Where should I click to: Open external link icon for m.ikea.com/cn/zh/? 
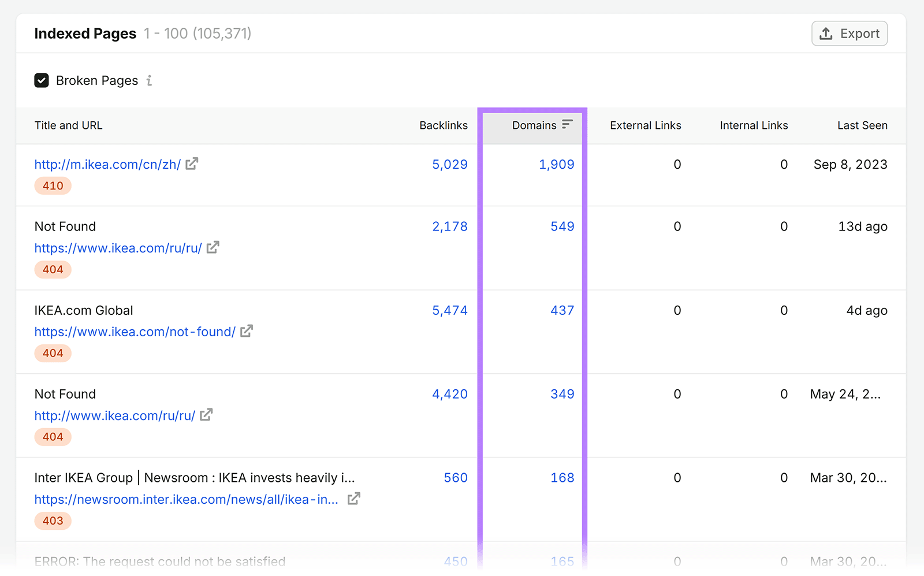[192, 164]
